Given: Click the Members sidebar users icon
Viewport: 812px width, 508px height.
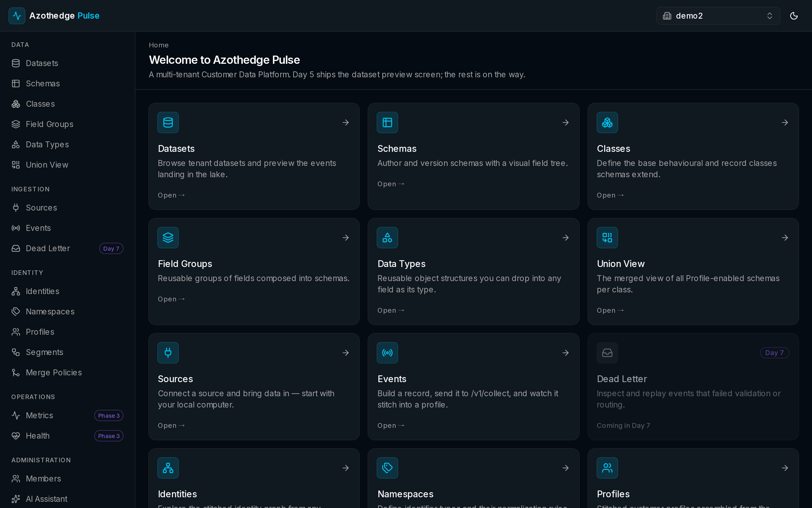Looking at the screenshot, I should [x=16, y=478].
